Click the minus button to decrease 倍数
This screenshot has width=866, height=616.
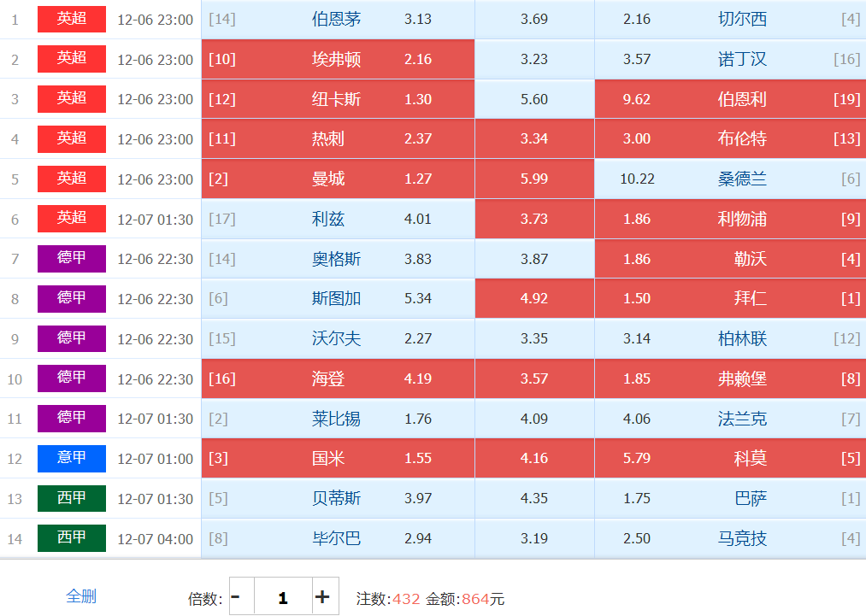pos(236,596)
